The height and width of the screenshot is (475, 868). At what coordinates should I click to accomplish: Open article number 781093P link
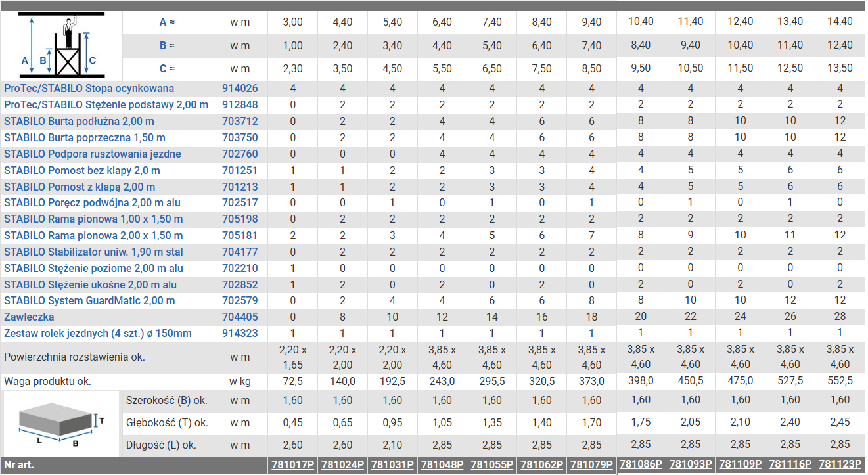point(691,464)
